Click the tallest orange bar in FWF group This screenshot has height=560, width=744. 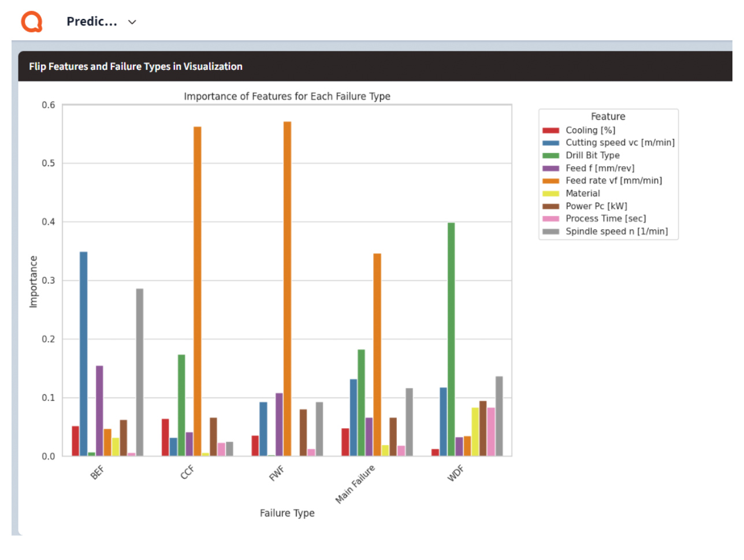[x=287, y=289]
